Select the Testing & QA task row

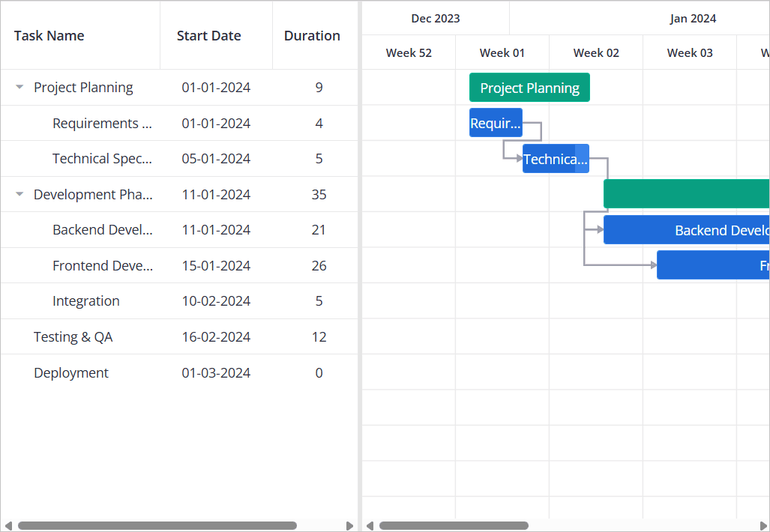73,337
